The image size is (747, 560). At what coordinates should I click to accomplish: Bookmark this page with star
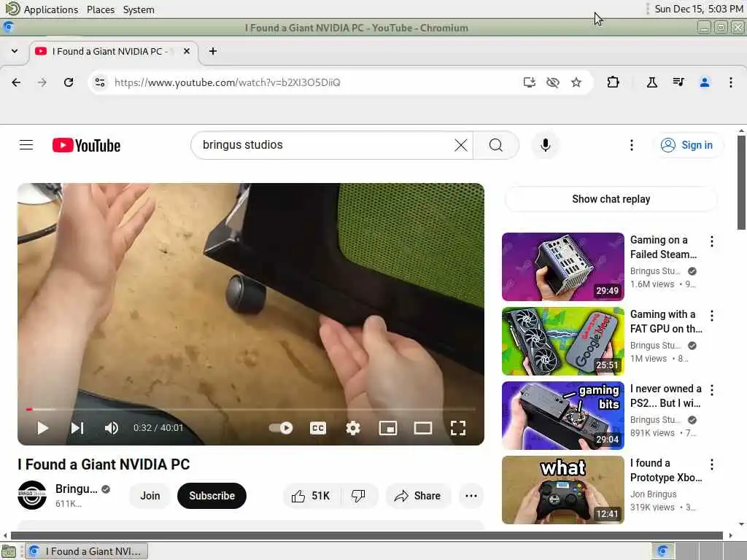click(576, 82)
